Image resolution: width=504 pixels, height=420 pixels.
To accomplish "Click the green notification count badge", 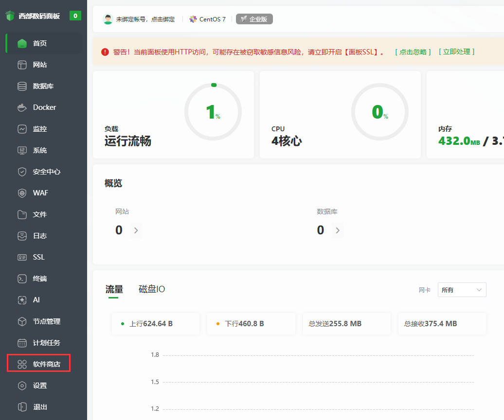I will 75,16.
